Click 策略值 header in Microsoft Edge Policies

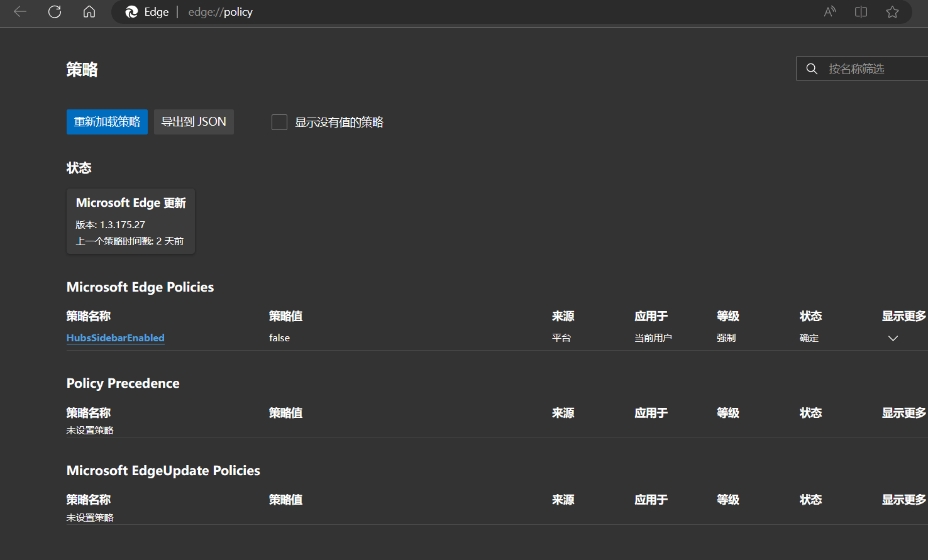(x=286, y=316)
